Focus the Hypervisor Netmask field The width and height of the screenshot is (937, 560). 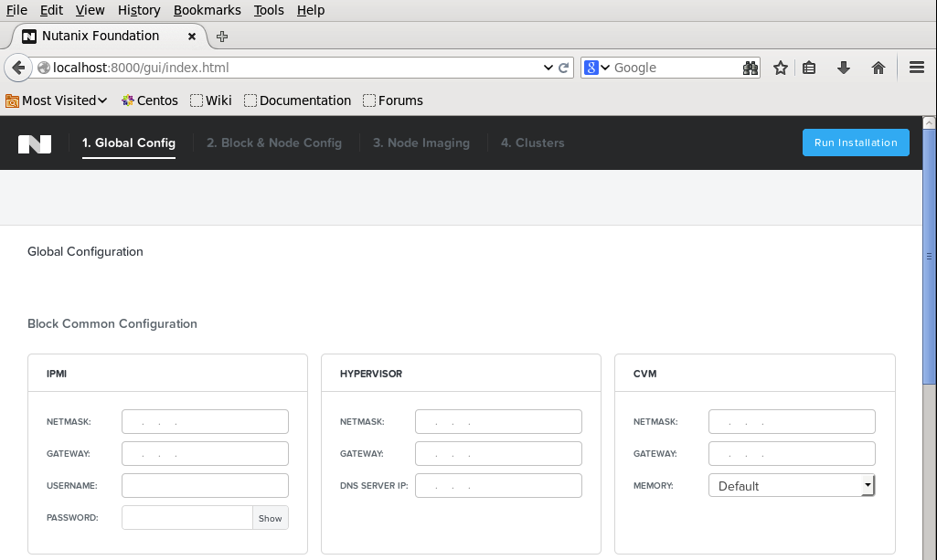tap(498, 421)
